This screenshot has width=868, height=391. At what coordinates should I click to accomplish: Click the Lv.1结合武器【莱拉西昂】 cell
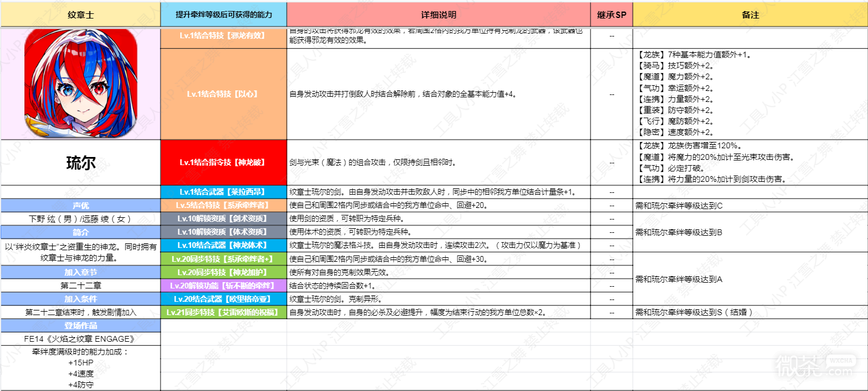[x=224, y=192]
